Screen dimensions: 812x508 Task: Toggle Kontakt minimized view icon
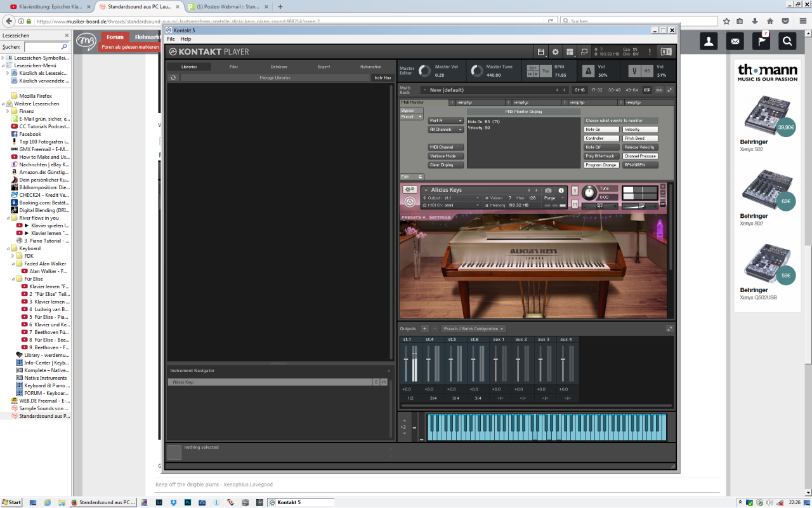(585, 51)
